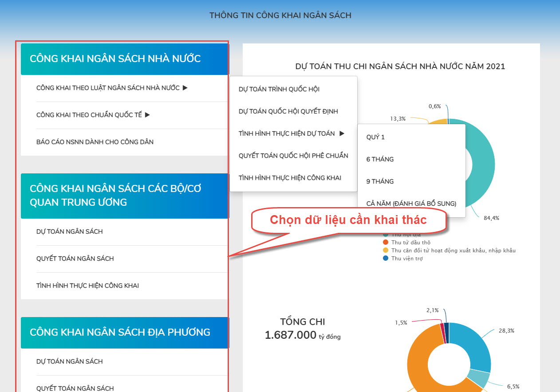Image resolution: width=560 pixels, height=392 pixels.
Task: Click the 13,3% chart label
Action: pyautogui.click(x=398, y=118)
